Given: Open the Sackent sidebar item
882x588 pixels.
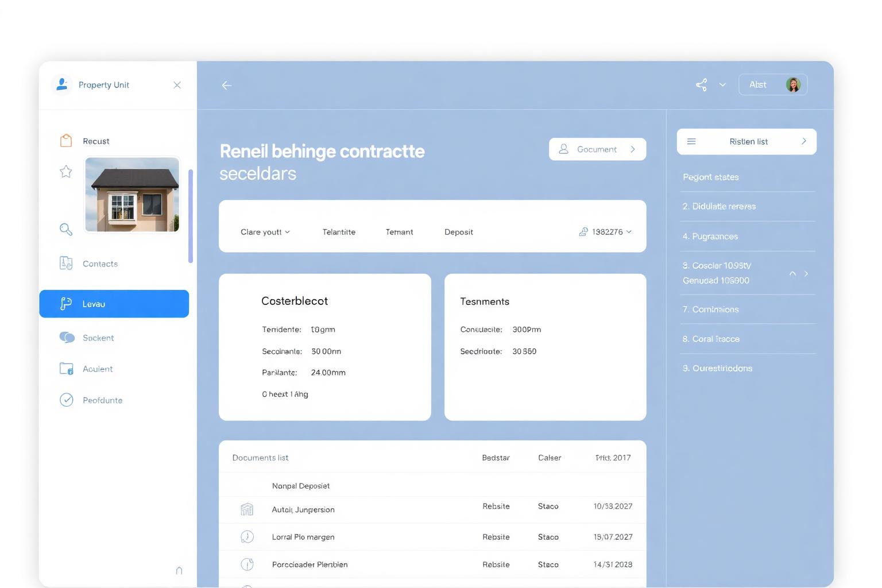Looking at the screenshot, I should (98, 338).
